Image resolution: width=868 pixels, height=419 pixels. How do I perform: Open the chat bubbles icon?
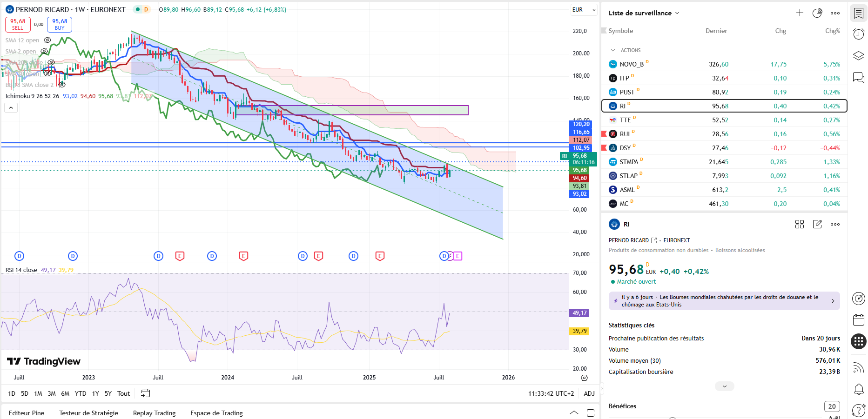pyautogui.click(x=858, y=77)
